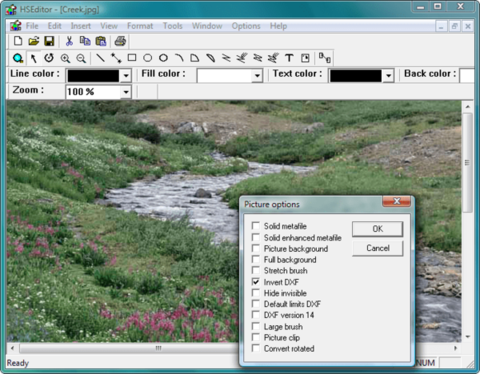Check the Picture clip option
The image size is (480, 374).
click(x=256, y=337)
